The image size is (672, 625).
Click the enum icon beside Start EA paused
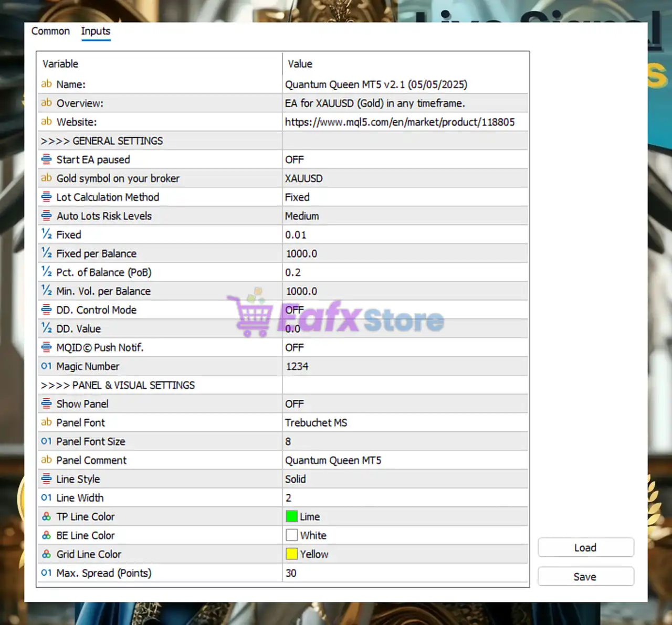tap(46, 160)
